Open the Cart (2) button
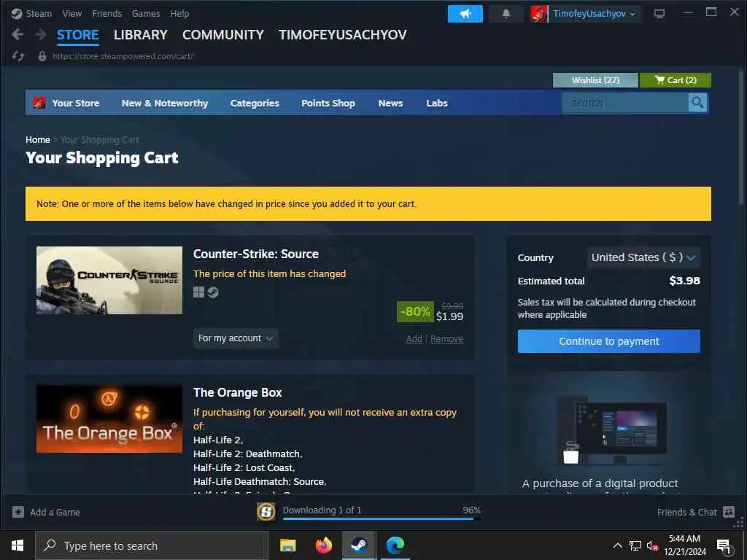This screenshot has width=747, height=560. pyautogui.click(x=675, y=80)
